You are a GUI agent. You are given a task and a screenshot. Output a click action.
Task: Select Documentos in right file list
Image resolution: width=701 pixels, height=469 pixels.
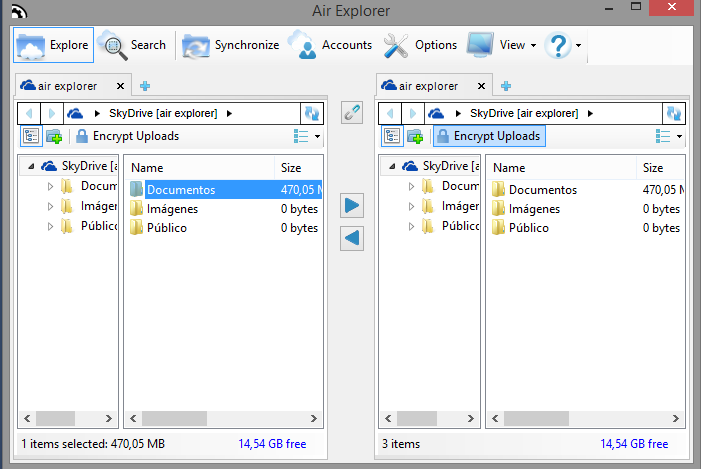tap(586, 190)
